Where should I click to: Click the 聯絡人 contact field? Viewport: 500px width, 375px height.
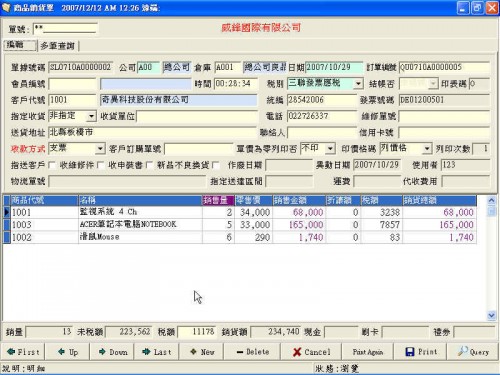click(x=322, y=132)
